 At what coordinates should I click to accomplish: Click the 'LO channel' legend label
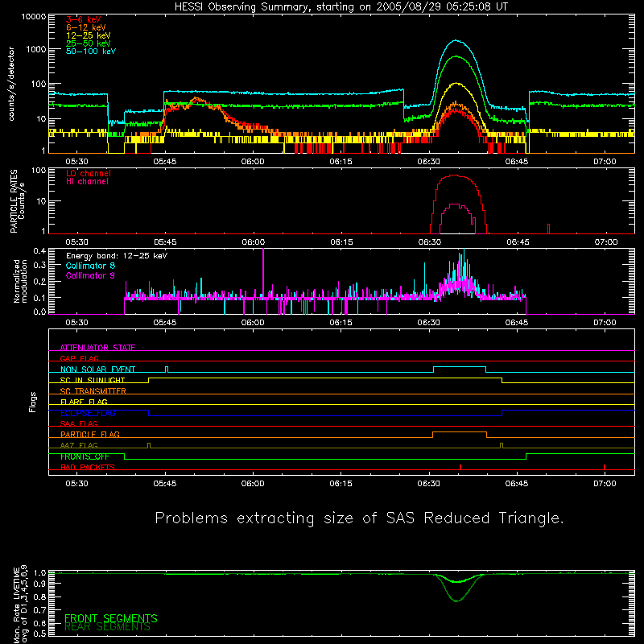89,173
